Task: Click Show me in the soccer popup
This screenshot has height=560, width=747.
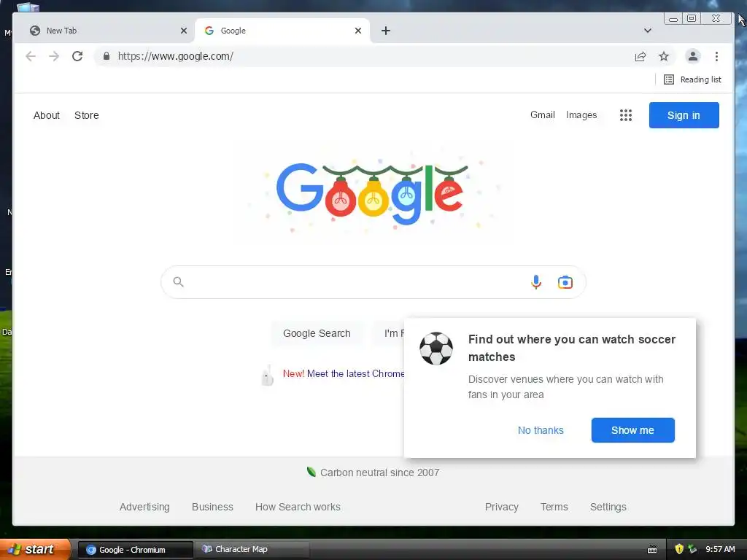Action: click(632, 430)
